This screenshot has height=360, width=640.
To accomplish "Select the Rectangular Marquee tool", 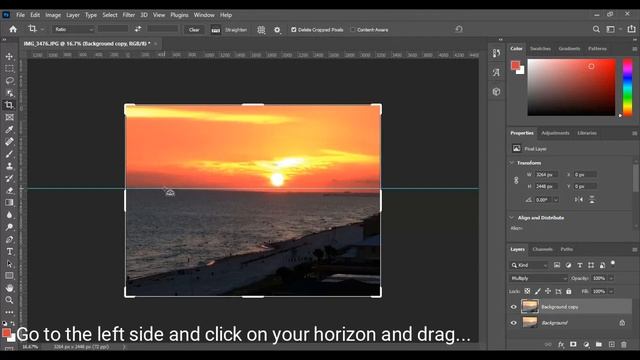I will point(9,68).
